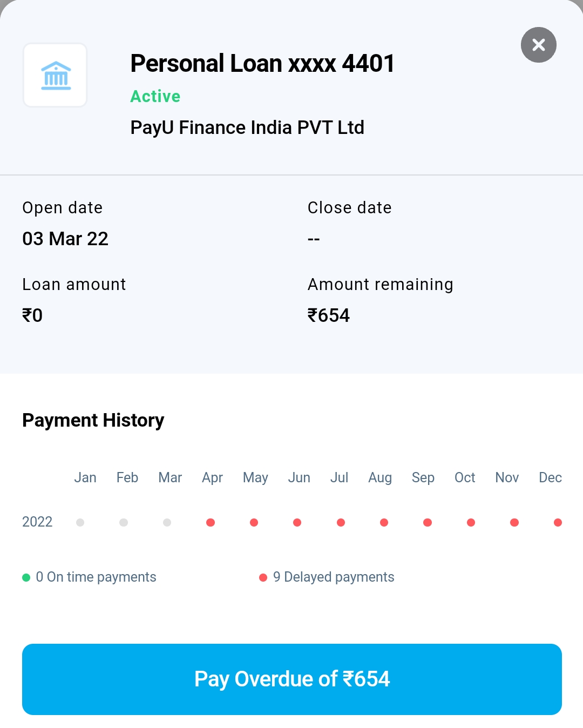This screenshot has width=583, height=728.
Task: Tap the July 2022 red payment dot
Action: tap(341, 522)
